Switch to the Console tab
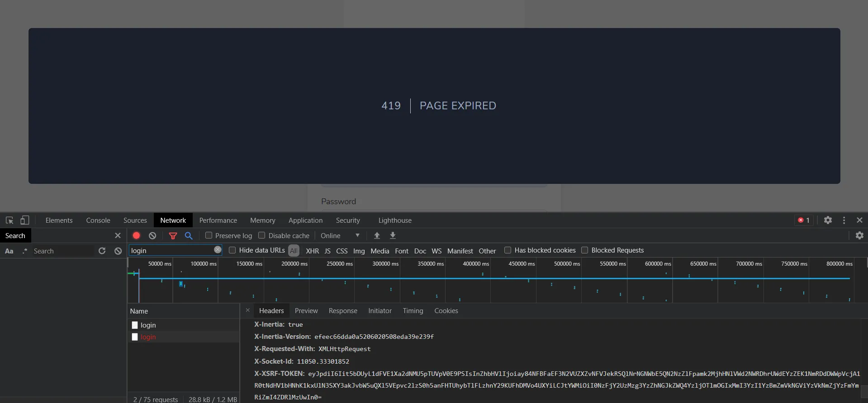Screen dimensions: 868x403 (x=98, y=220)
